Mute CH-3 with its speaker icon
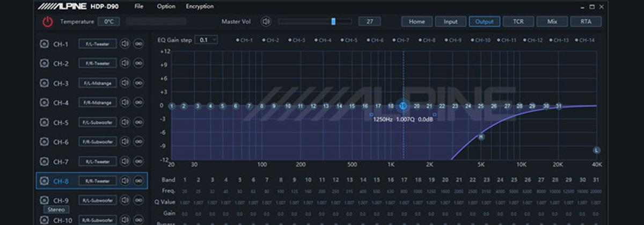 tap(125, 83)
